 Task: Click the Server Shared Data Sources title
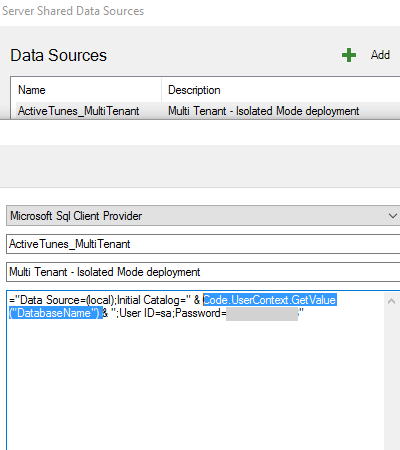click(73, 11)
